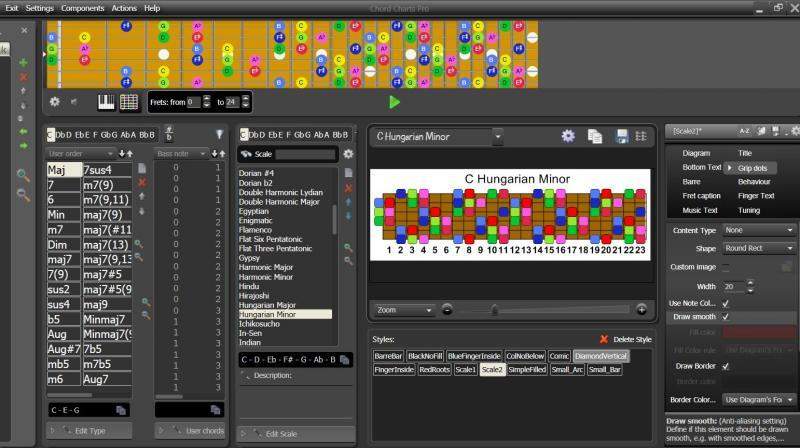Open the diagram settings gear icon
The width and height of the screenshot is (800, 448).
point(568,137)
